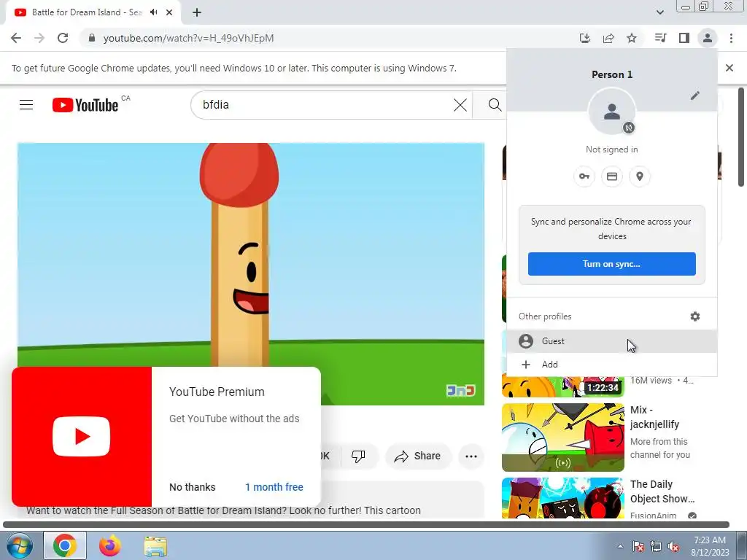Go back to the previous page
747x560 pixels.
(x=16, y=38)
